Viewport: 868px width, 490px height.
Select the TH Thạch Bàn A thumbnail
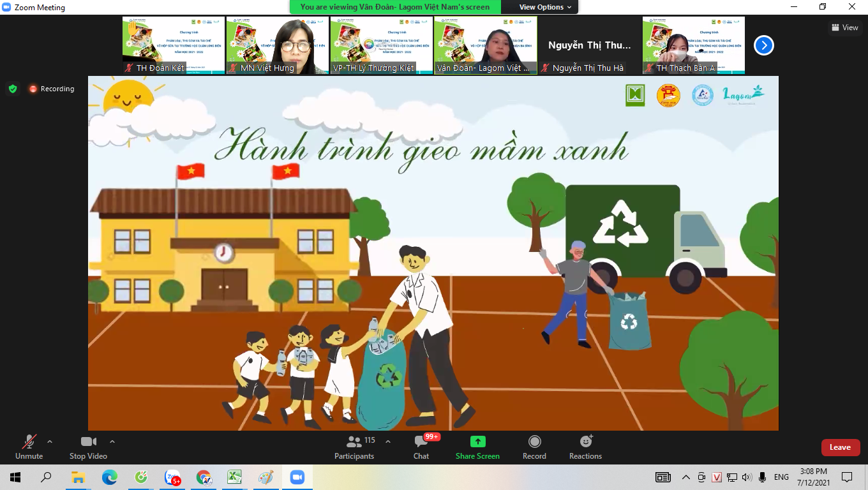693,45
